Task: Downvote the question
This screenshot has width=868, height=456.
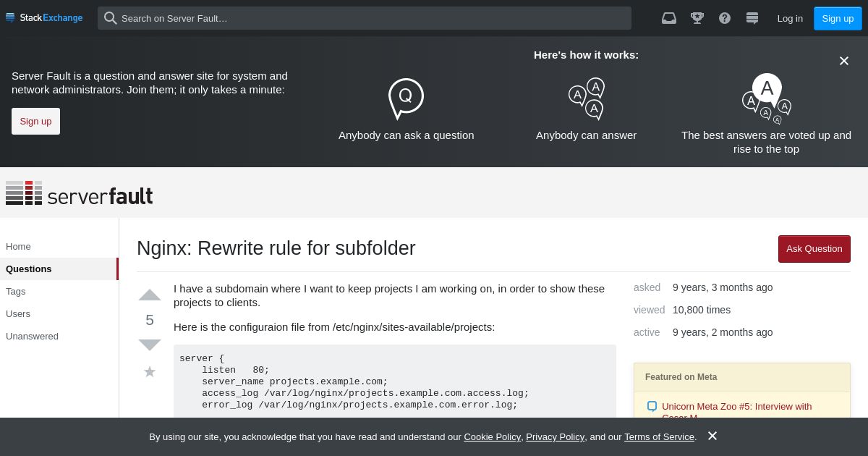Action: pos(150,345)
